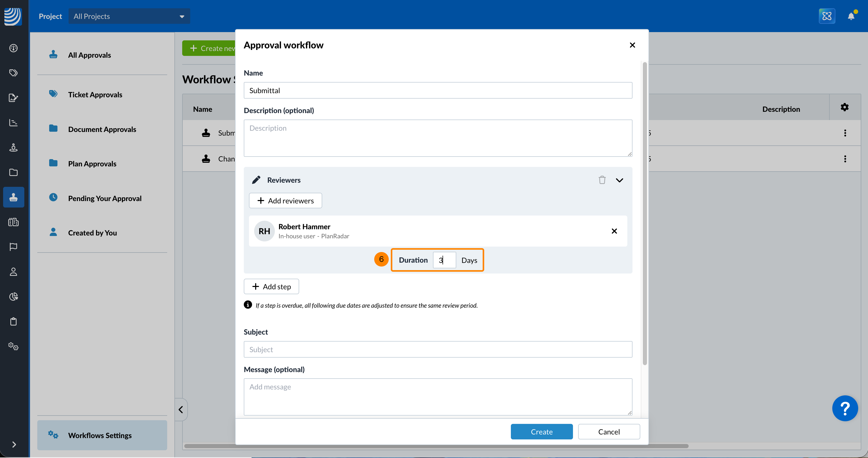This screenshot has width=868, height=458.
Task: Collapse the approvals side panel
Action: [x=181, y=409]
